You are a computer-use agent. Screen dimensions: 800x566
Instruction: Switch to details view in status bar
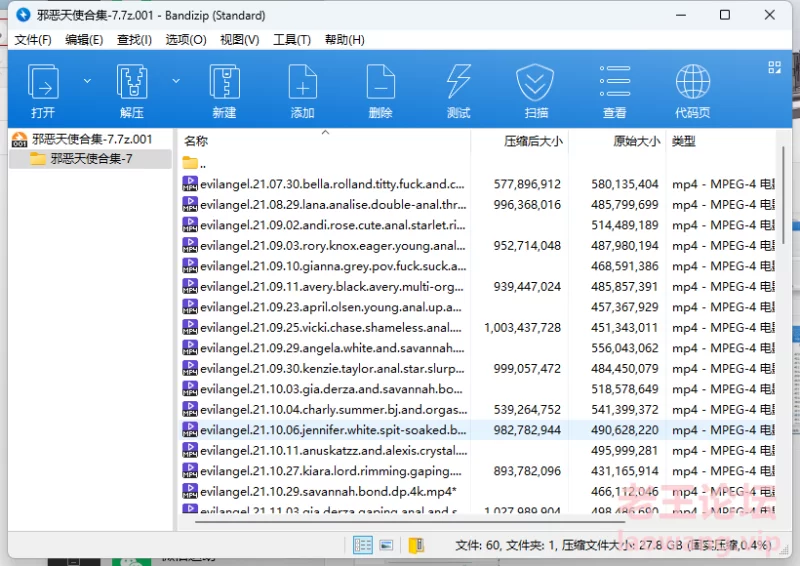coord(363,545)
